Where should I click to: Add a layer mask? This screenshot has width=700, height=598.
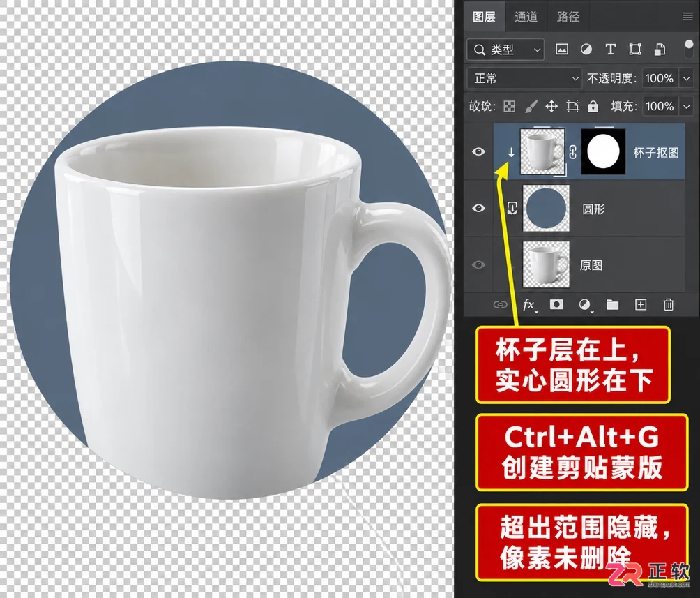pyautogui.click(x=556, y=304)
